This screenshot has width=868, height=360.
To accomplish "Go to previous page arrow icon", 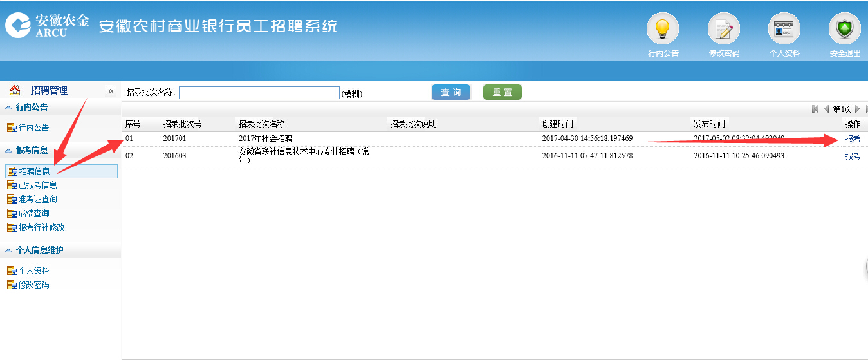I will (x=827, y=109).
